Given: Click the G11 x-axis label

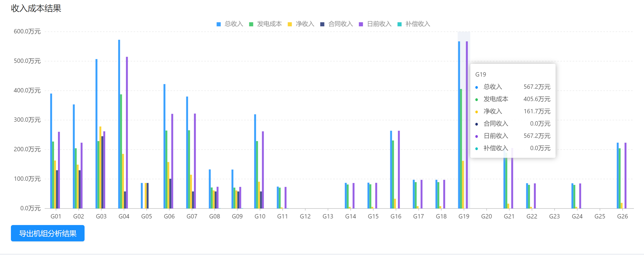Looking at the screenshot, I should click(x=283, y=216).
